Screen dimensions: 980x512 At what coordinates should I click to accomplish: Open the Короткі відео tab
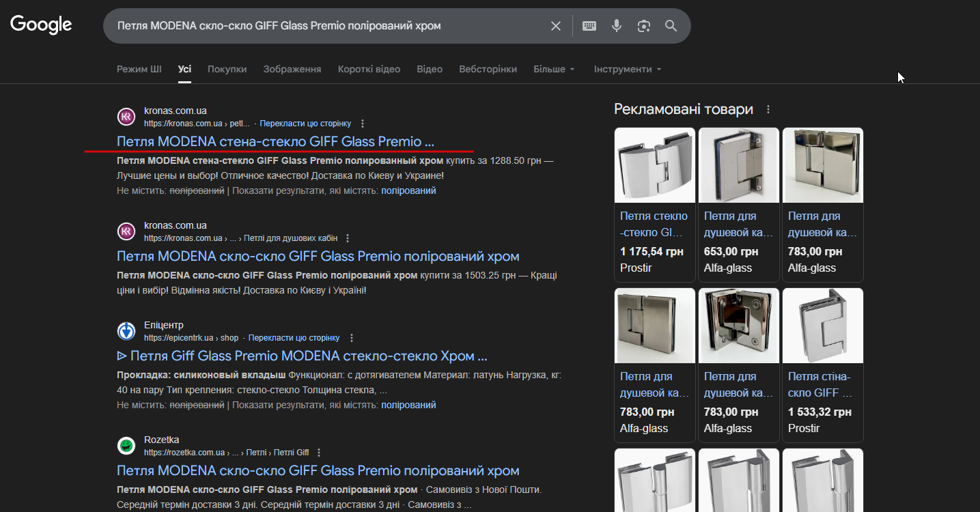369,69
